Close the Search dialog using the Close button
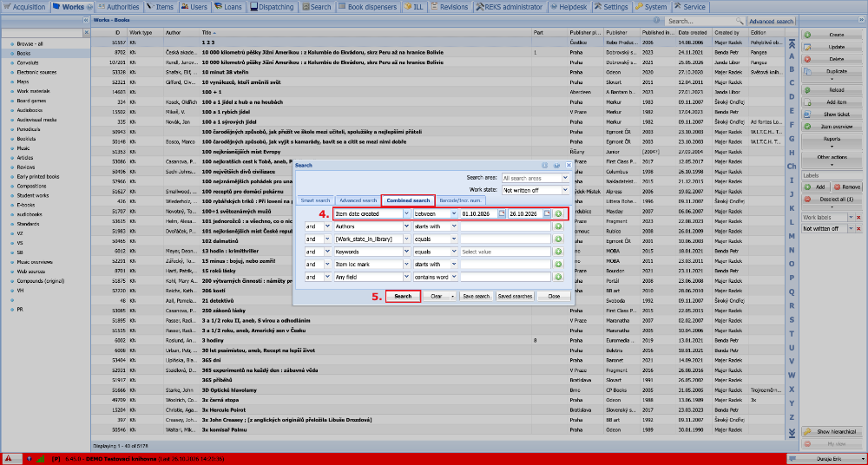 tap(554, 296)
